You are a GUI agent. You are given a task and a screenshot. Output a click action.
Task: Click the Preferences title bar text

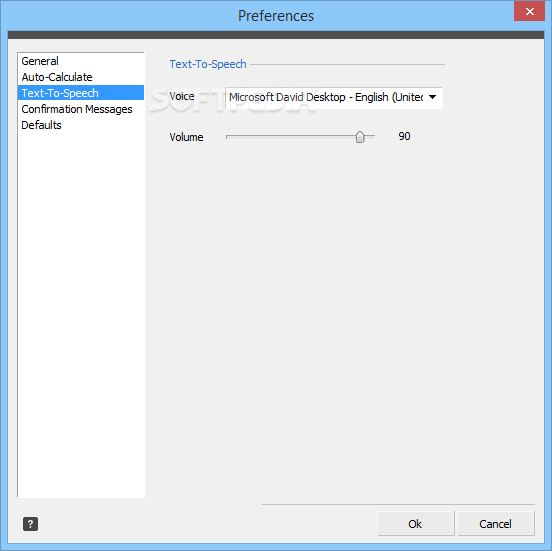pos(276,16)
